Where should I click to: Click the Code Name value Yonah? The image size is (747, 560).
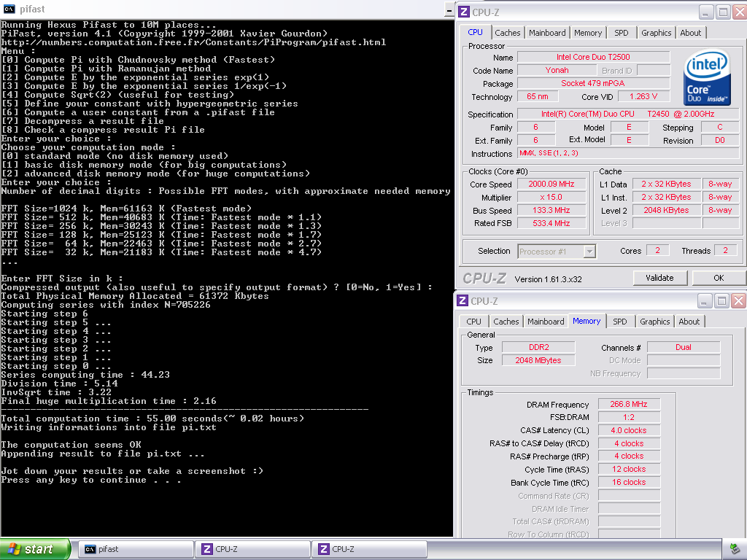point(557,71)
